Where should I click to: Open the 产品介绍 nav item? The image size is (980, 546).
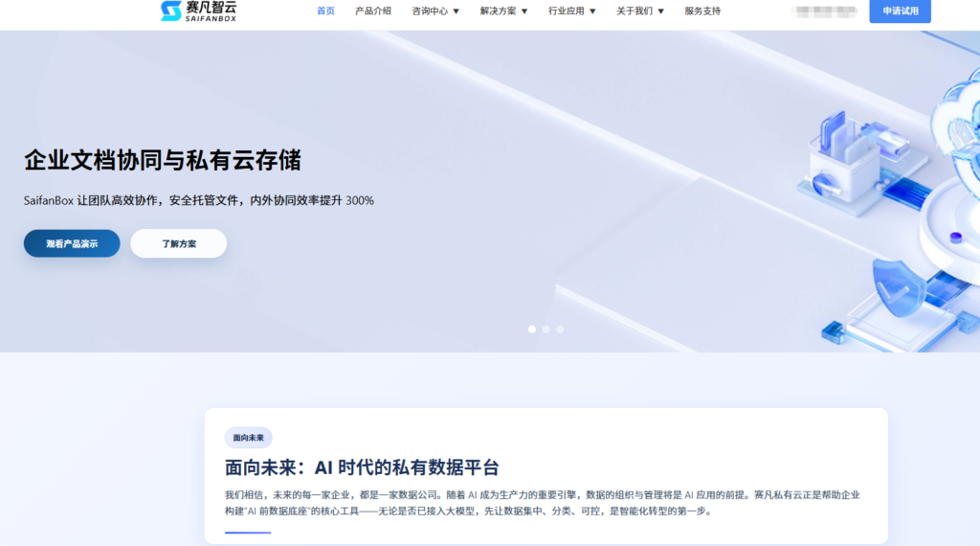[373, 11]
